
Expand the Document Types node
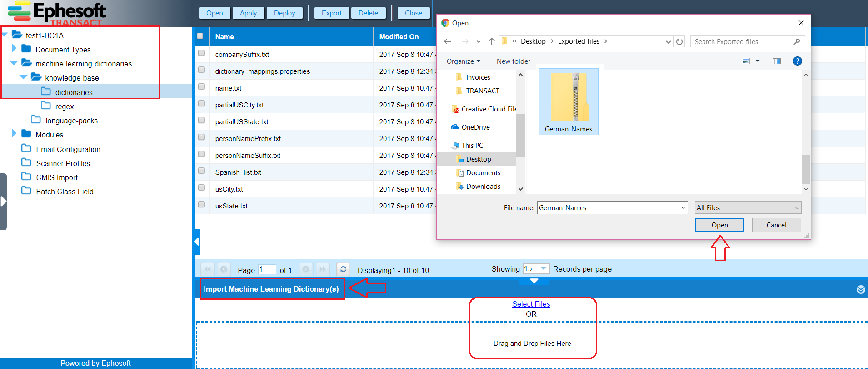click(x=14, y=48)
